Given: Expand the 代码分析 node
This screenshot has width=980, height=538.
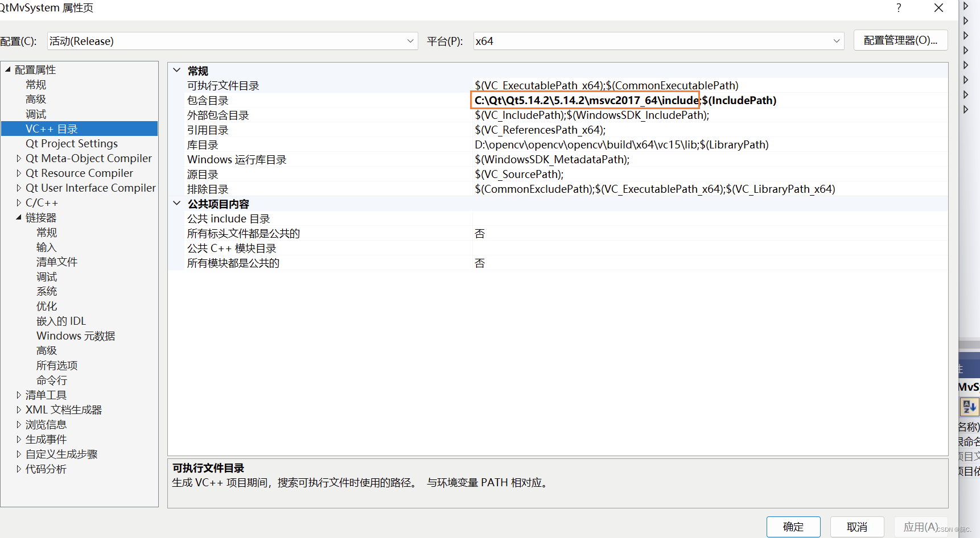Looking at the screenshot, I should point(19,469).
